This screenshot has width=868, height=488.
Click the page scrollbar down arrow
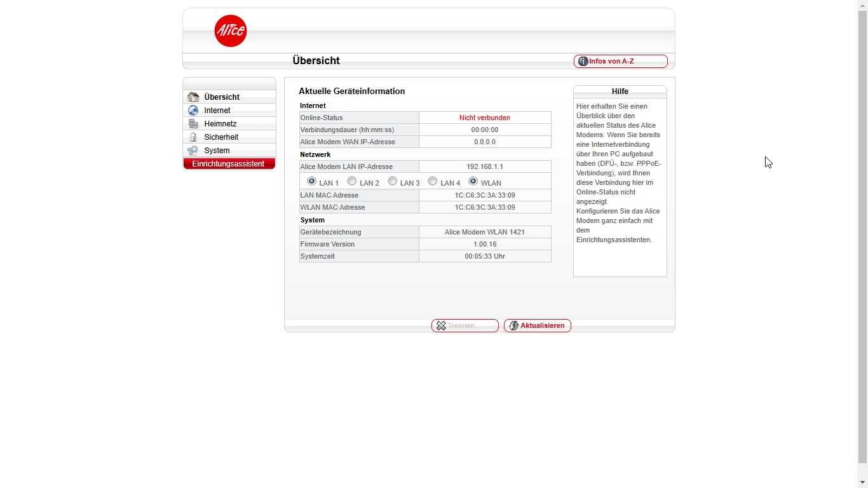862,483
